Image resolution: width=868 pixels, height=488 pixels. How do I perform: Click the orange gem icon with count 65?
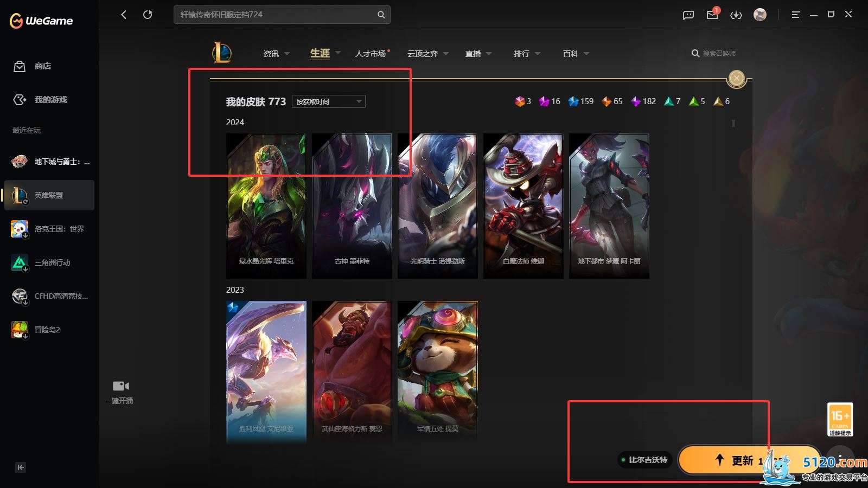point(606,101)
